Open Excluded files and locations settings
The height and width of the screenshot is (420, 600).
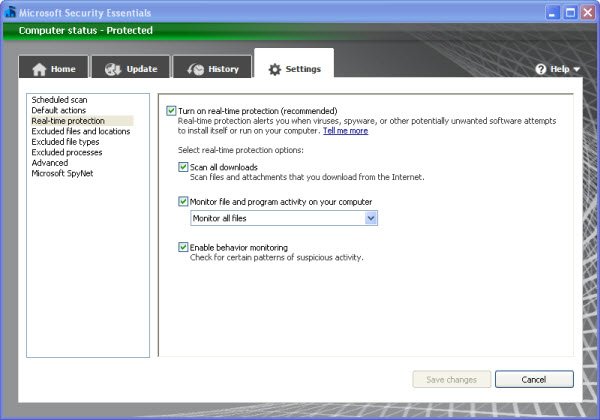coord(81,131)
